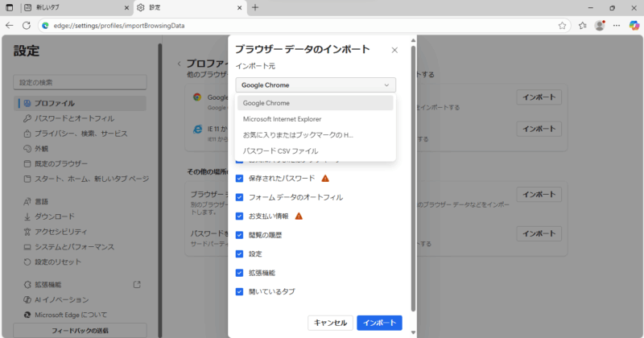The width and height of the screenshot is (644, 338).
Task: Click the 設定の検索 search field
Action: click(x=80, y=82)
